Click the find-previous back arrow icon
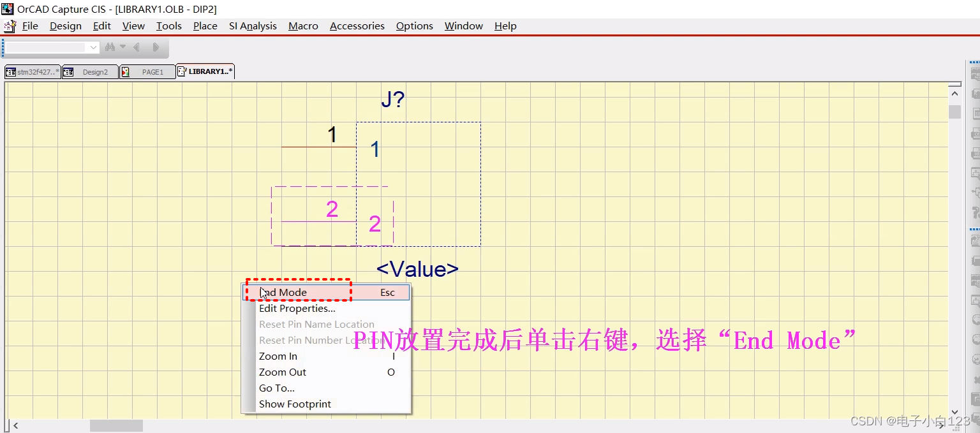 (137, 46)
